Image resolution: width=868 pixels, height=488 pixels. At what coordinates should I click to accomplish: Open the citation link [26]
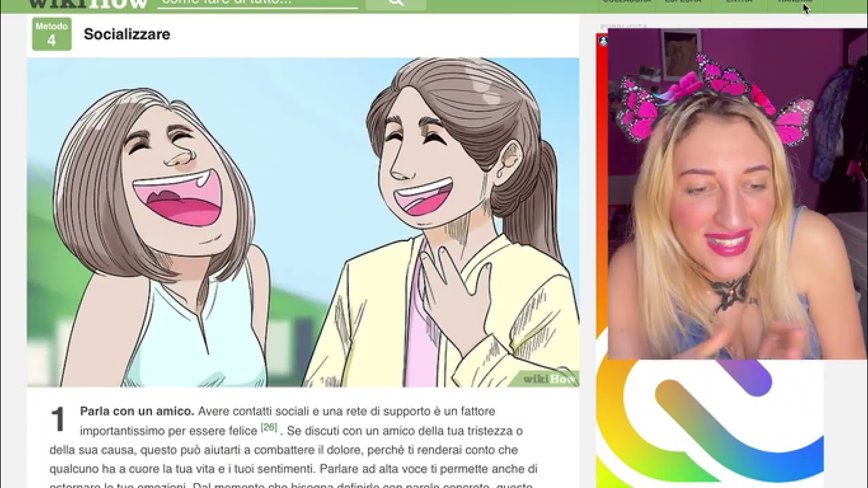[269, 428]
